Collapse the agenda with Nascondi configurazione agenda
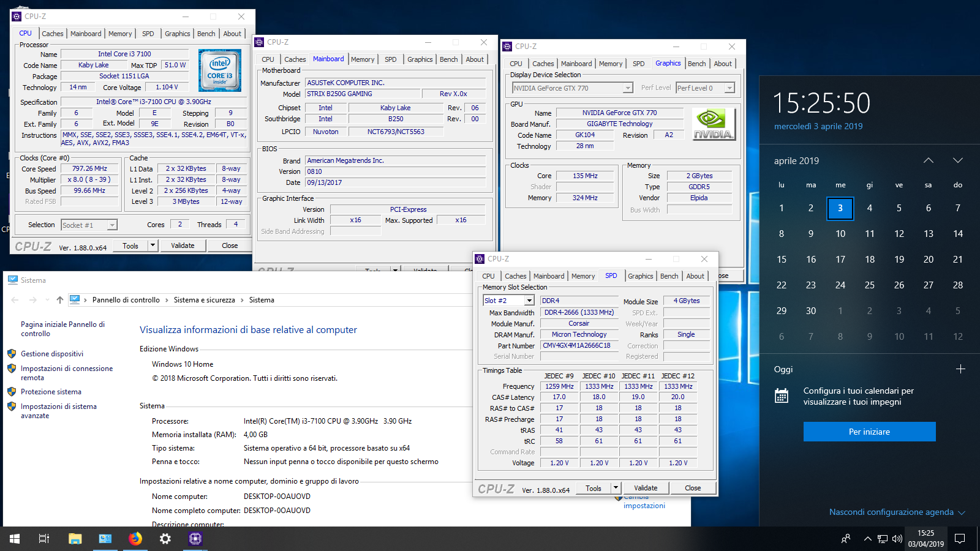 (x=897, y=512)
